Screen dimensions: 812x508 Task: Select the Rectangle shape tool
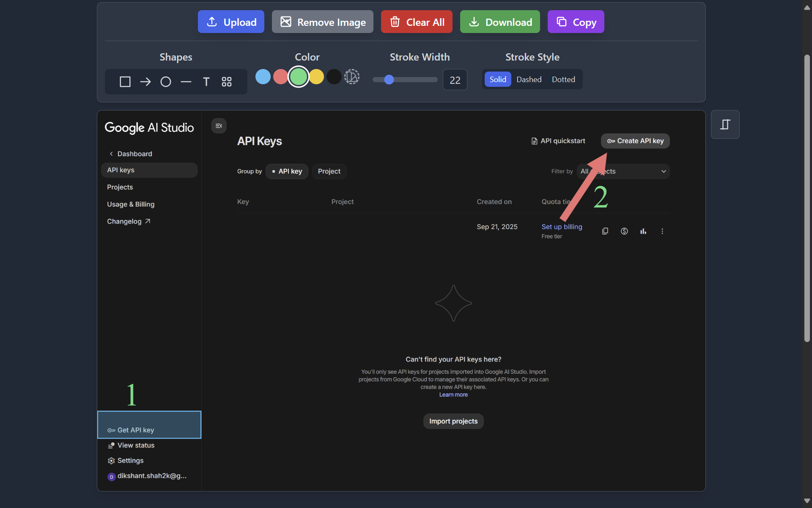click(125, 82)
